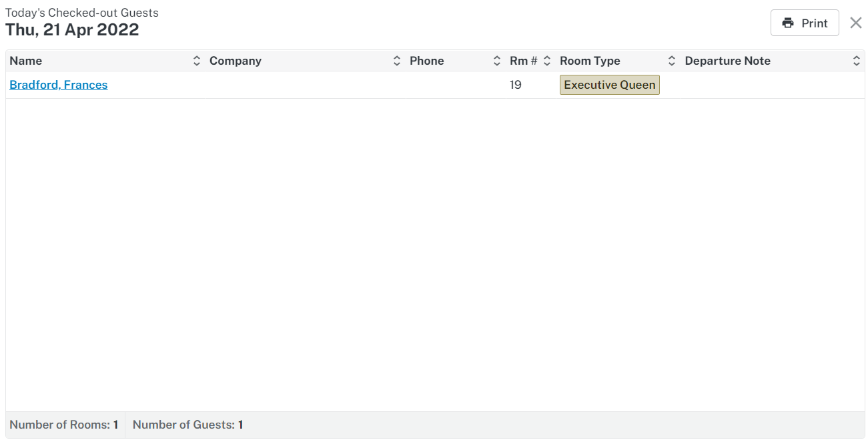
Task: Click the Print button
Action: point(805,23)
